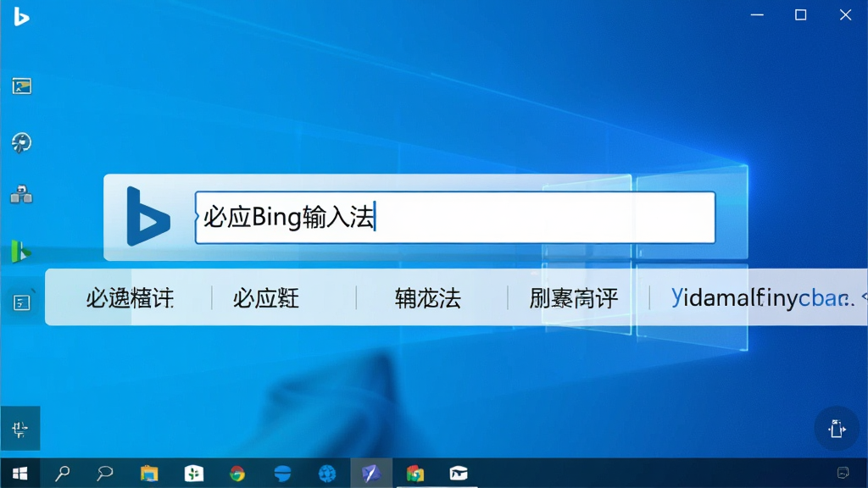Click the round share button bottom-right
Image resolution: width=868 pixels, height=488 pixels.
click(x=837, y=428)
